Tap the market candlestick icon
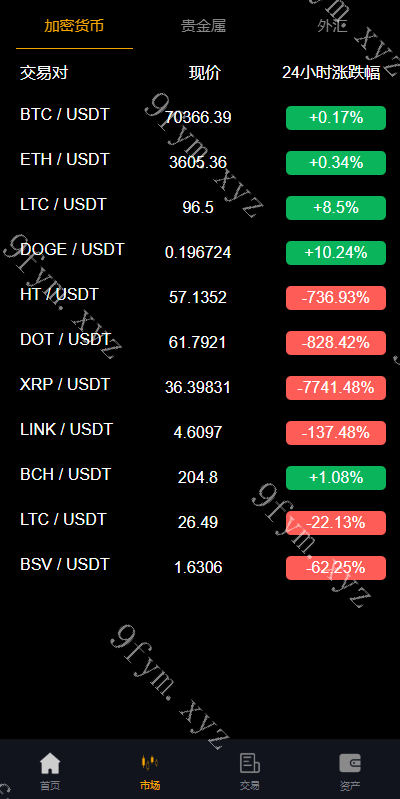 pos(150,763)
